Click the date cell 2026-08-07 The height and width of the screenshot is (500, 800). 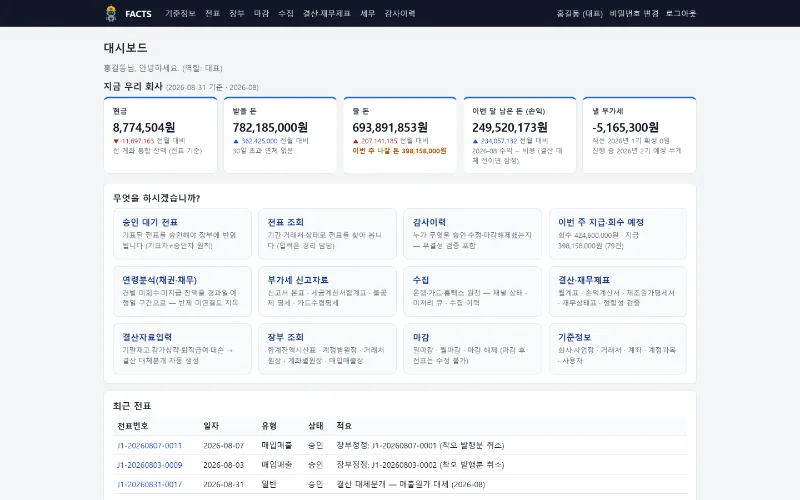[223, 445]
